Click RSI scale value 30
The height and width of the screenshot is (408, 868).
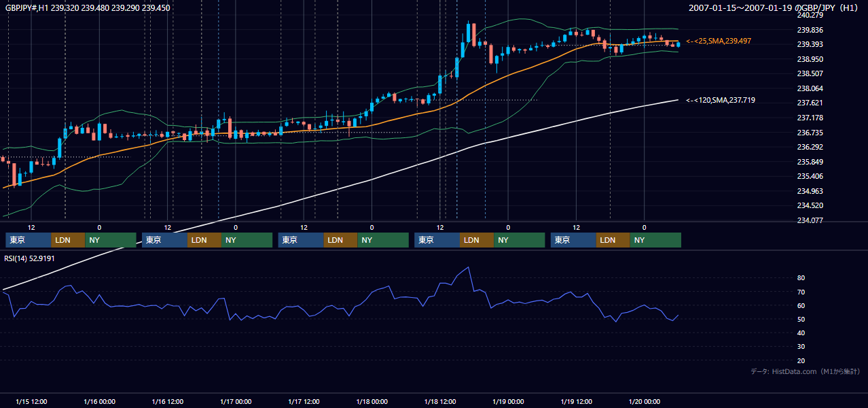pos(801,346)
